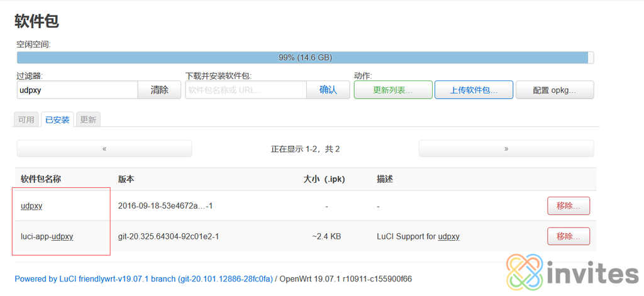The height and width of the screenshot is (296, 644).
Task: Click version git-20.325.64304-92c01e2-1 cell
Action: [169, 236]
